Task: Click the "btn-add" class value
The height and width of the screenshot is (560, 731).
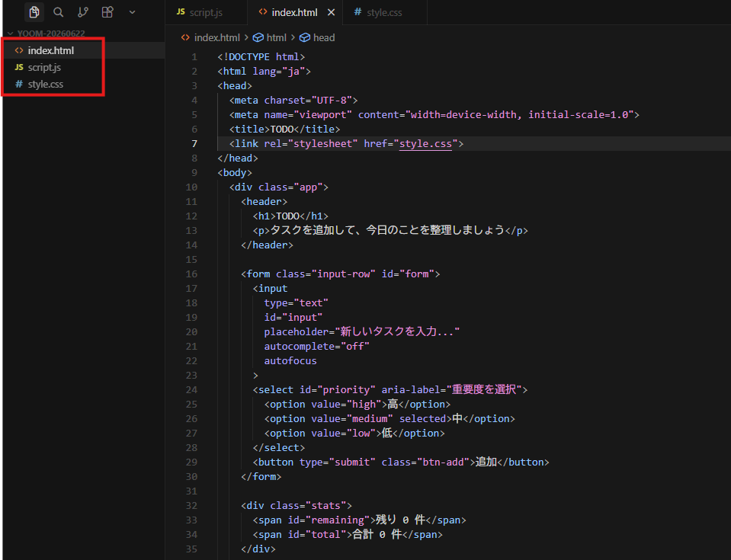Action: (443, 462)
